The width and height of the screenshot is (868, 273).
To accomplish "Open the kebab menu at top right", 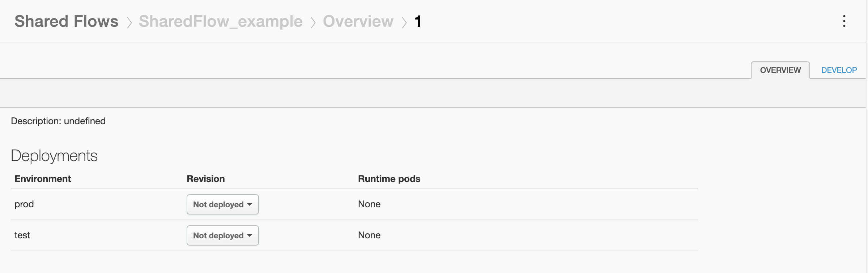I will click(x=844, y=22).
